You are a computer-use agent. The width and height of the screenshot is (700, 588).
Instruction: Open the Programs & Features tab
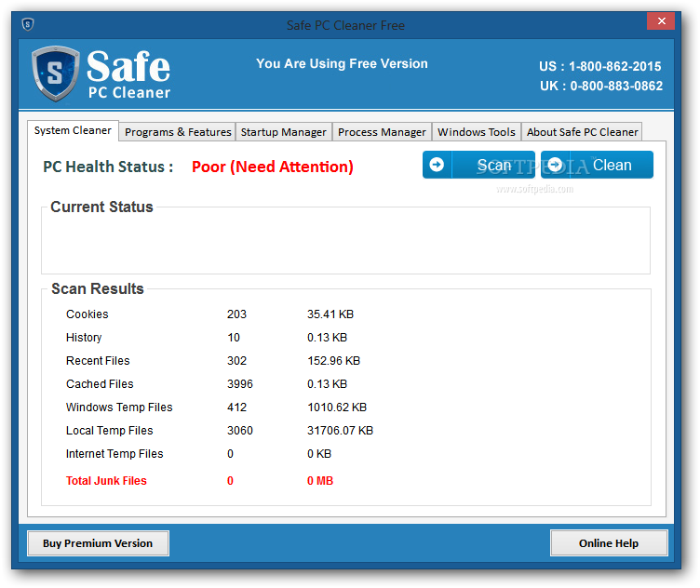tap(178, 132)
